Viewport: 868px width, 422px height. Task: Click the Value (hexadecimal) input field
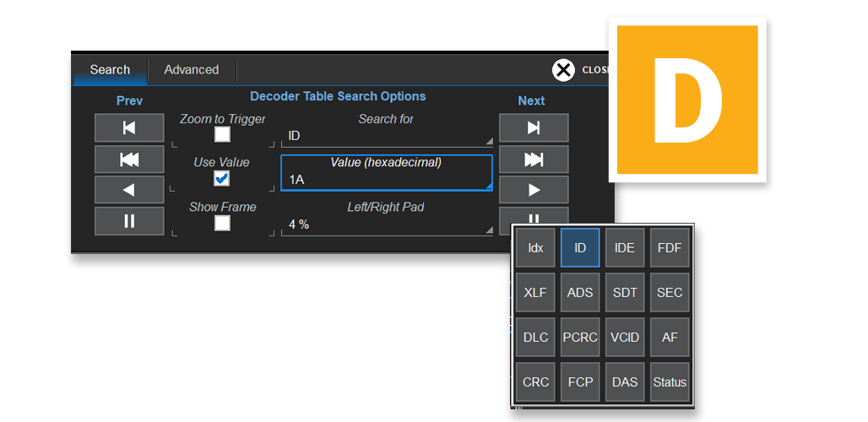(x=387, y=179)
